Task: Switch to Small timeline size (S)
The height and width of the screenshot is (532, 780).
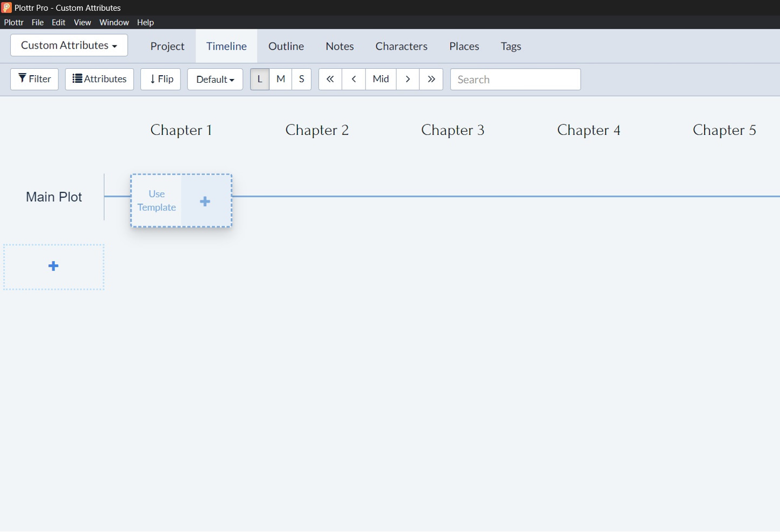Action: (x=302, y=79)
